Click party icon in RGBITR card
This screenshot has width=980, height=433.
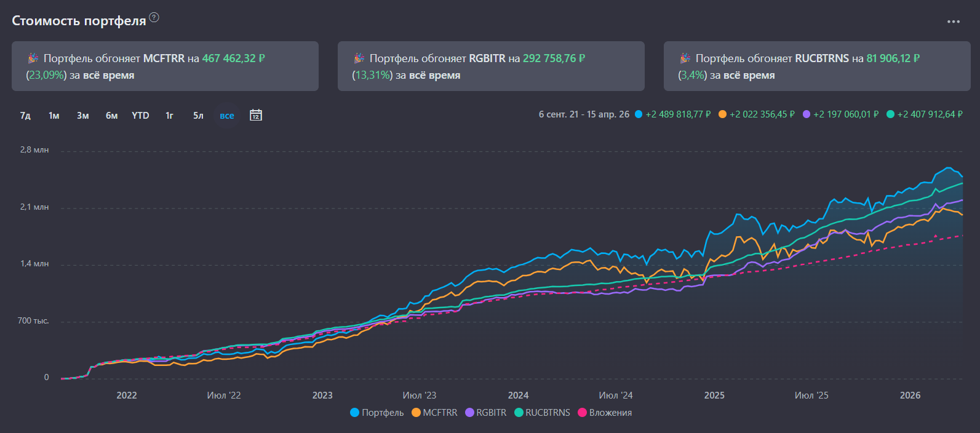[359, 58]
